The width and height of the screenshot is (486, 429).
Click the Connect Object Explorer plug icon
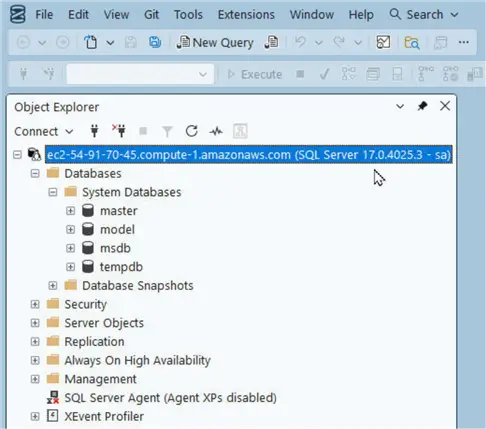click(95, 131)
